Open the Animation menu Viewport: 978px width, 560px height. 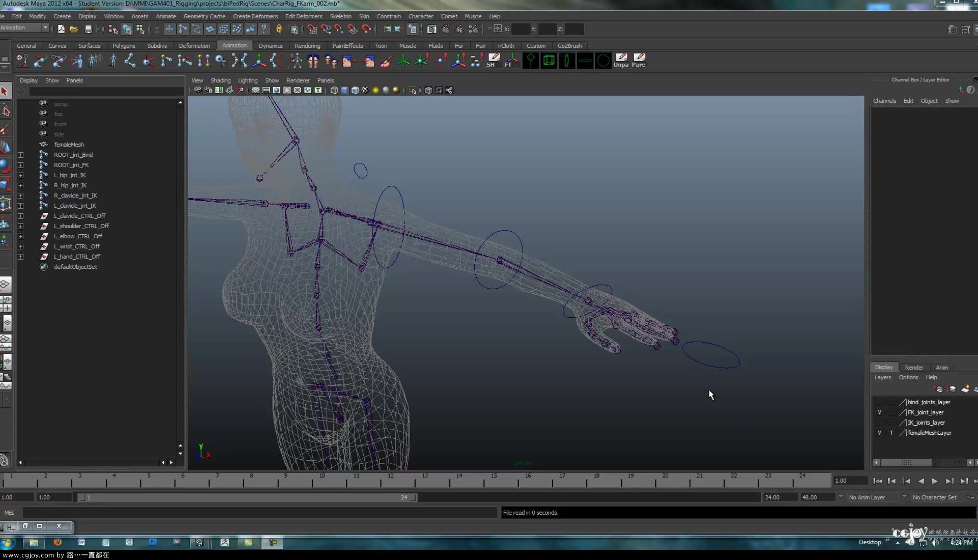[234, 45]
